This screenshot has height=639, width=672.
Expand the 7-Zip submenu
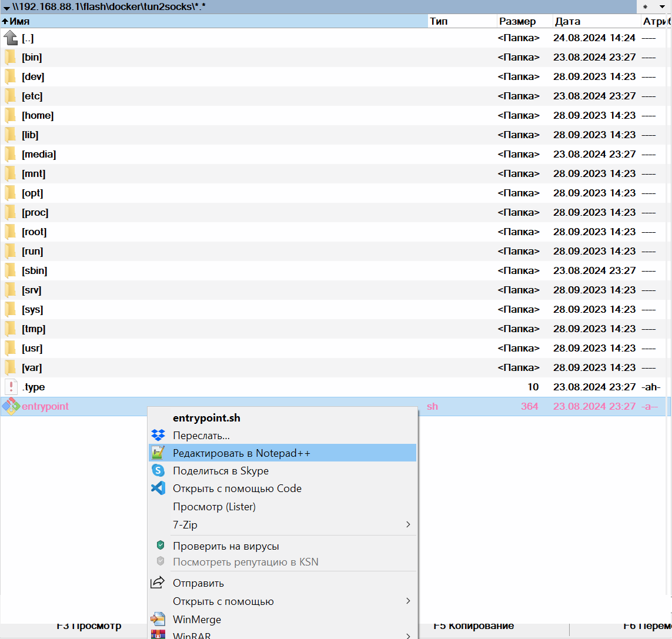pyautogui.click(x=408, y=524)
